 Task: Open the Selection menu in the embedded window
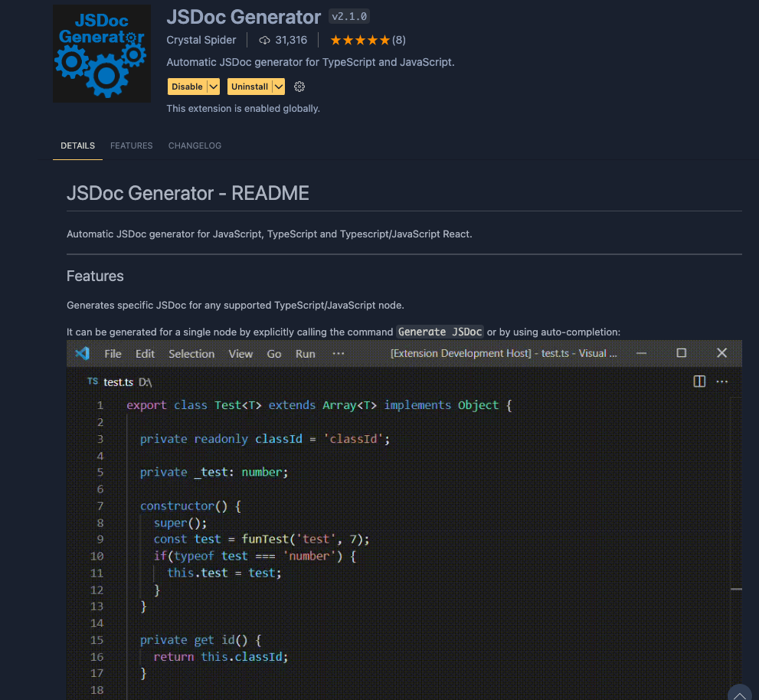coord(191,354)
